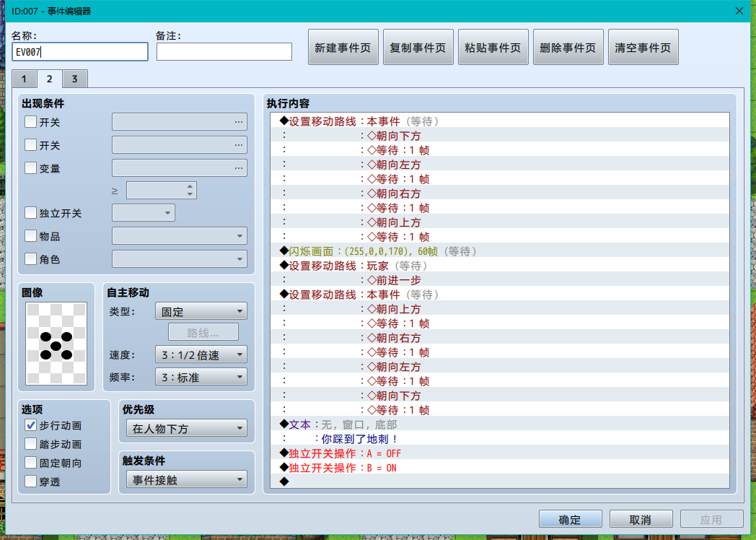Viewport: 756px width, 540px height.
Task: Enable the 固定朝向 option
Action: coord(30,463)
